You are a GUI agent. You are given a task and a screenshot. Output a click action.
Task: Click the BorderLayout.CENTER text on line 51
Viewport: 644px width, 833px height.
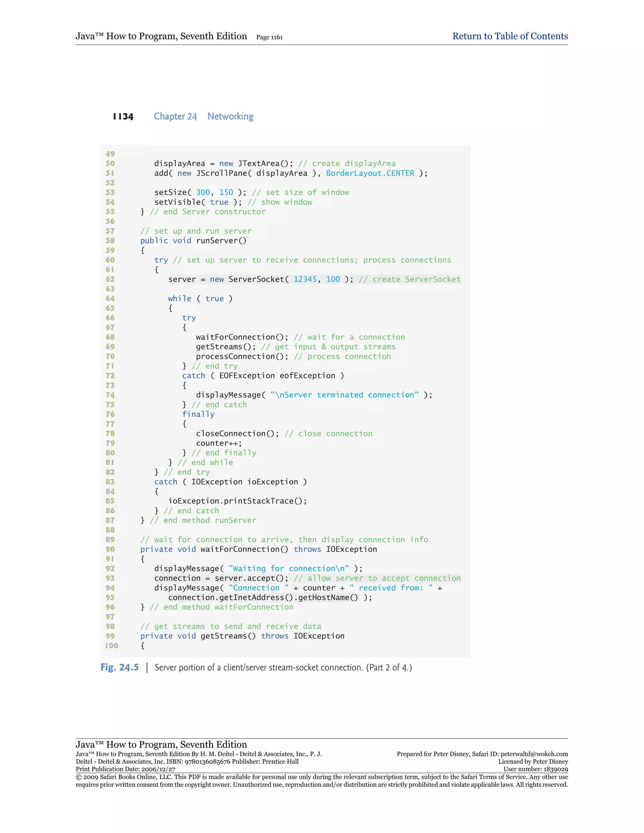coord(370,173)
